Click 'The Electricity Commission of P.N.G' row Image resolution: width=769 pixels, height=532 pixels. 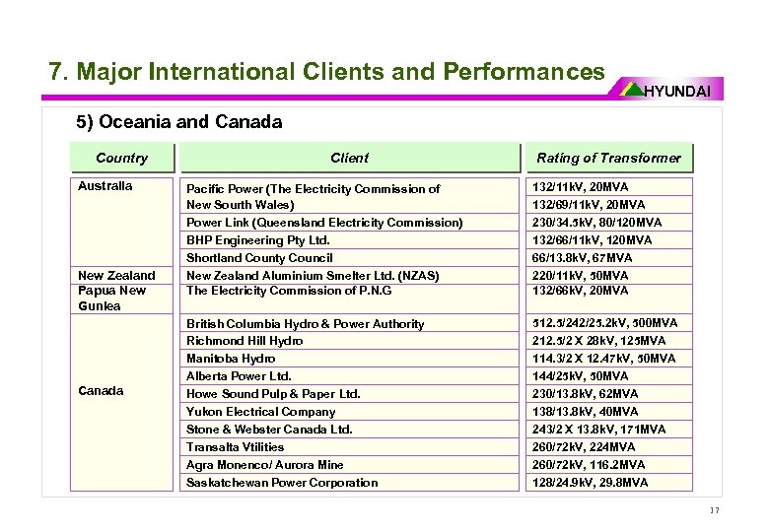point(349,299)
